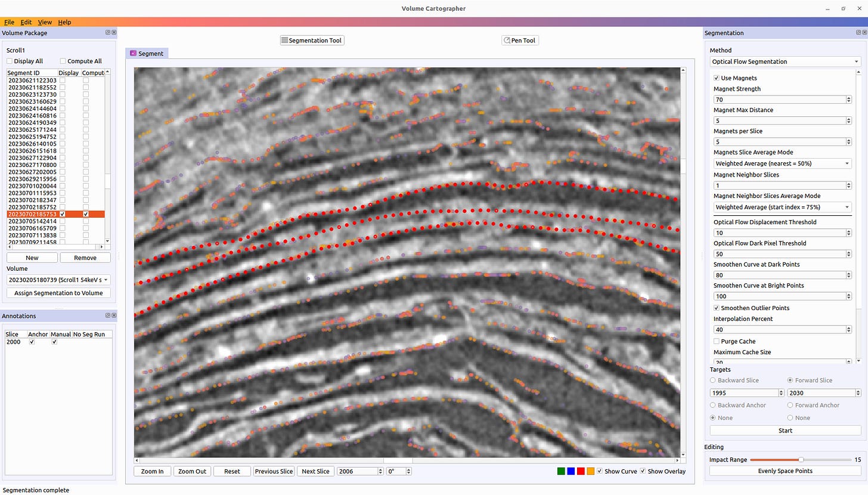This screenshot has height=495, width=868.
Task: Click the Optical Flow Displacement Threshold field
Action: pyautogui.click(x=782, y=233)
